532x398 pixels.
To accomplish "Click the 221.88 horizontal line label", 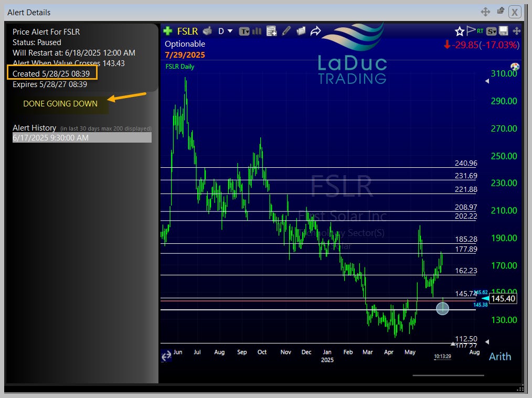I will point(466,189).
